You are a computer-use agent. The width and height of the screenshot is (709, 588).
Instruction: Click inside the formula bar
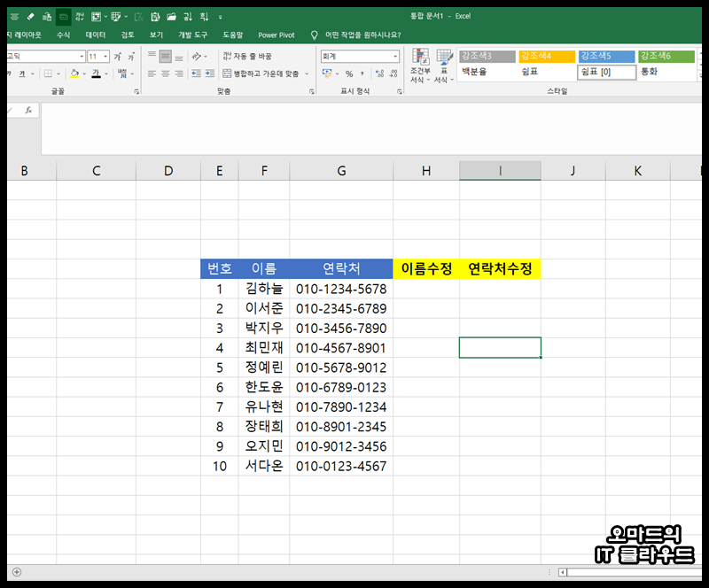pos(370,128)
